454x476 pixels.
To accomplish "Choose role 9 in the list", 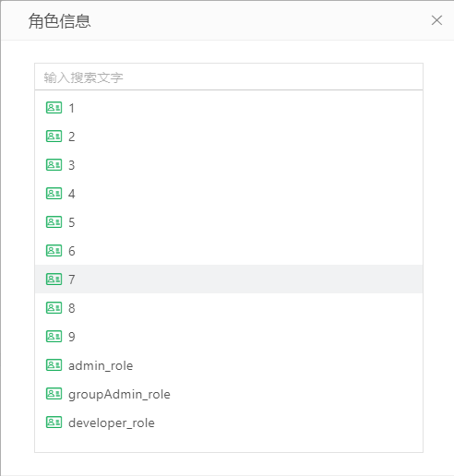I will tap(229, 337).
